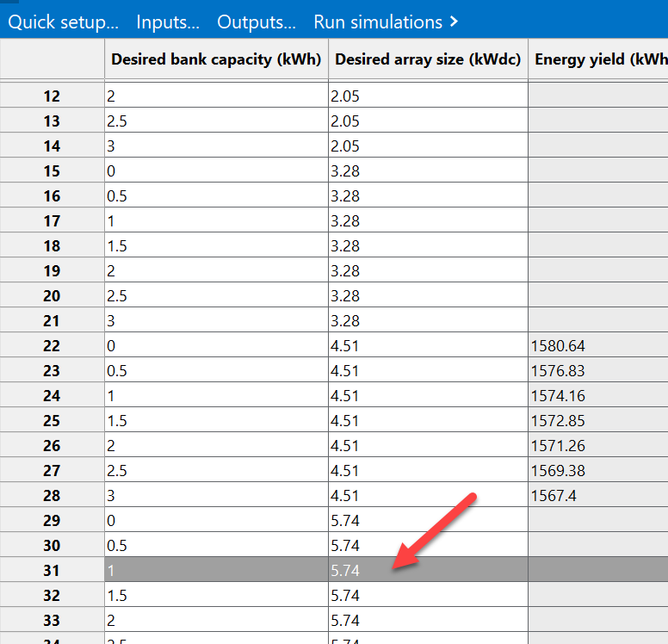Screen dimensions: 668x644
Task: Click the Desired array size column header
Action: (428, 59)
